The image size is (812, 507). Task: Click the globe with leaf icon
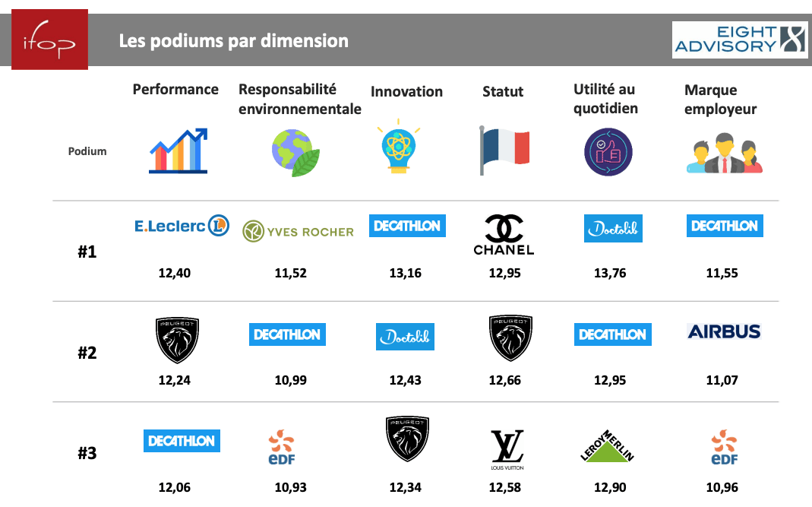pyautogui.click(x=295, y=153)
